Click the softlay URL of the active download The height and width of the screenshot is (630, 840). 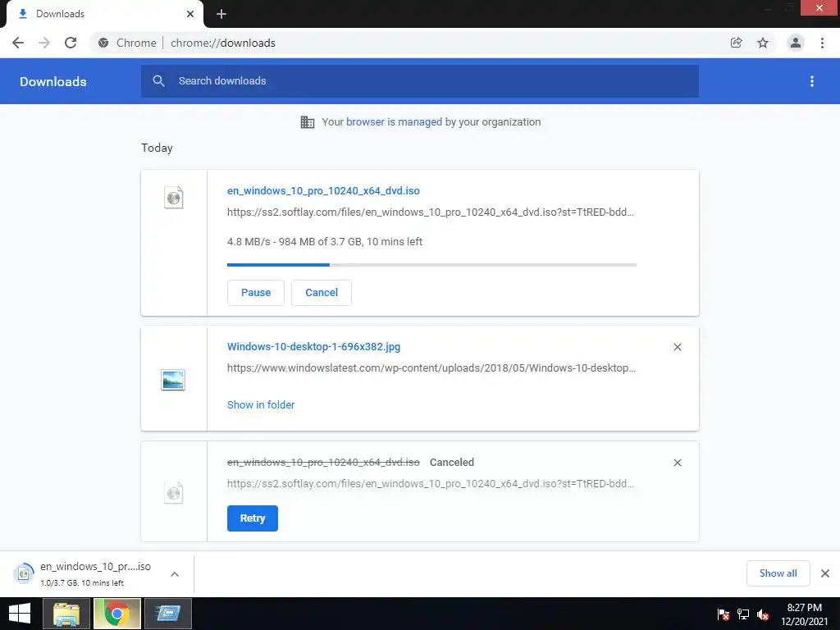430,212
